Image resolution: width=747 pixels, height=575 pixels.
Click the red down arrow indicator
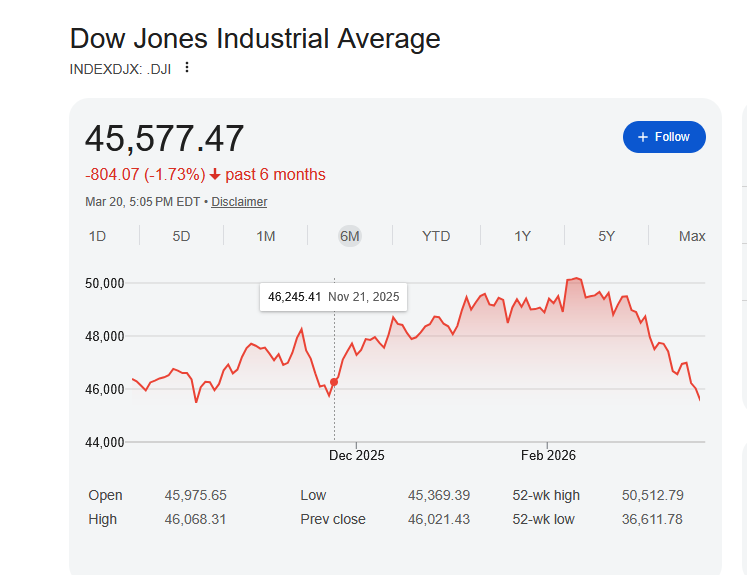click(x=215, y=175)
